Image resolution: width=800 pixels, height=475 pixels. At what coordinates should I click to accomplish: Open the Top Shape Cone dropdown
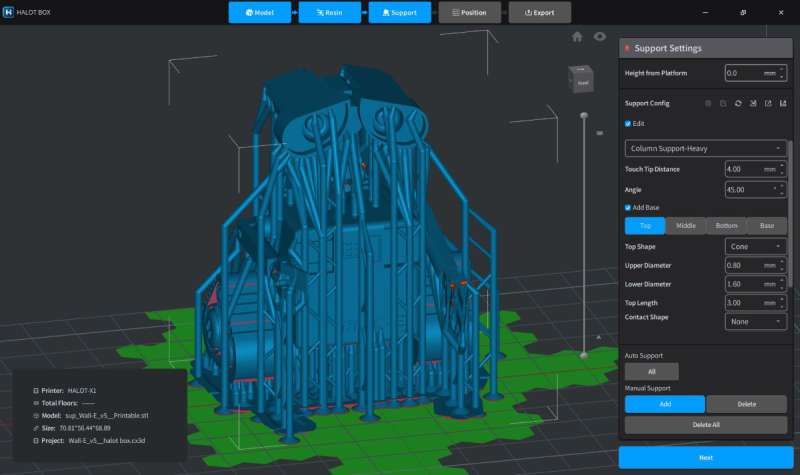point(756,246)
